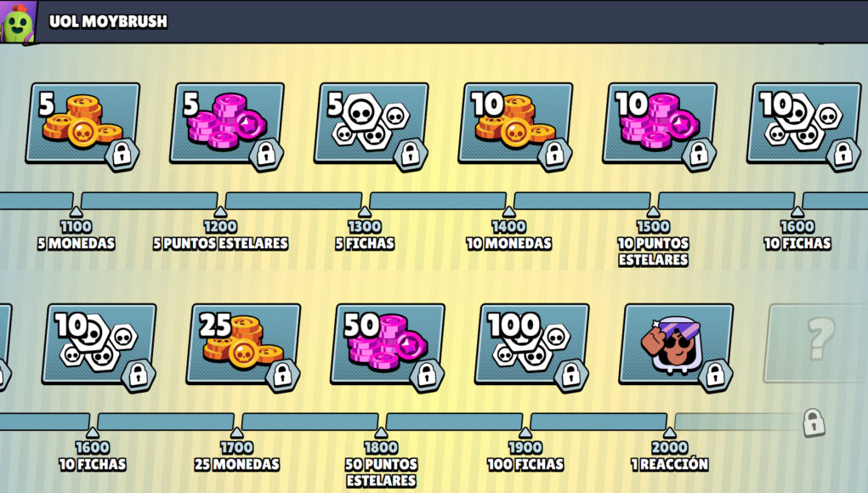Tap the lock badge on 10 Puntos Estelares card

click(699, 154)
